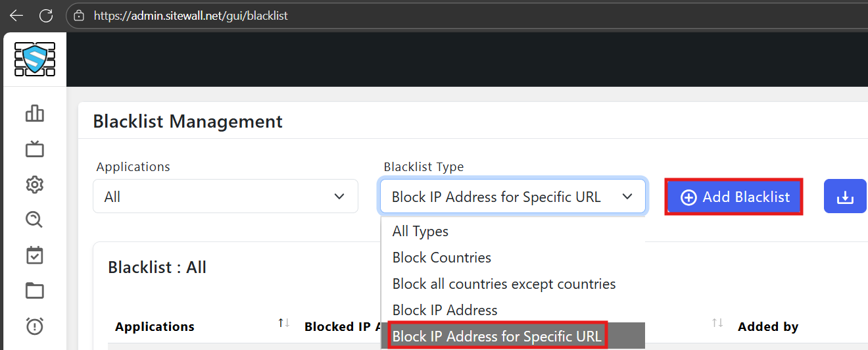The image size is (868, 350).
Task: Click the magnifier search sidebar icon
Action: point(35,220)
